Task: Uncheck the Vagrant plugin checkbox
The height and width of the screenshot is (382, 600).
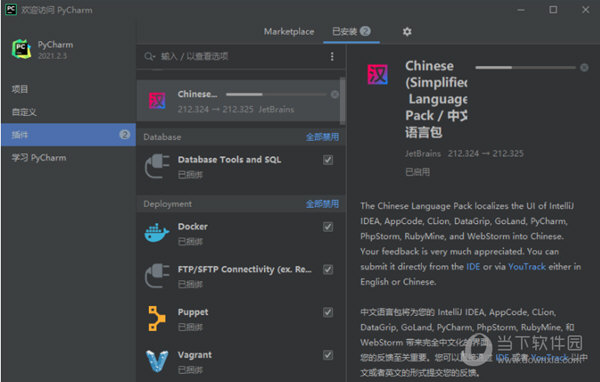Action: pyautogui.click(x=328, y=355)
